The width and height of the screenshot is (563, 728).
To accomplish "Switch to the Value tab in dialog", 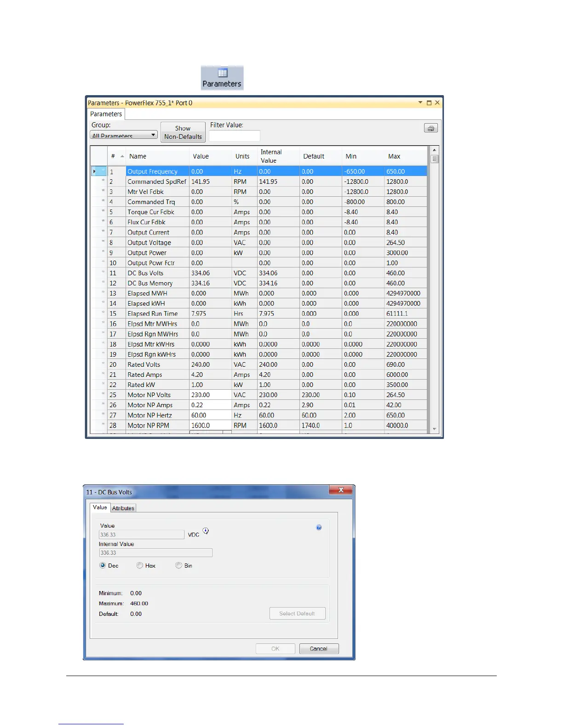I will click(100, 507).
